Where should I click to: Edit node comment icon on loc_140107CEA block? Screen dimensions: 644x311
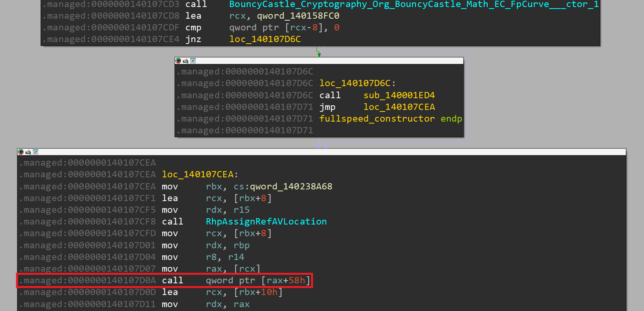(x=28, y=152)
